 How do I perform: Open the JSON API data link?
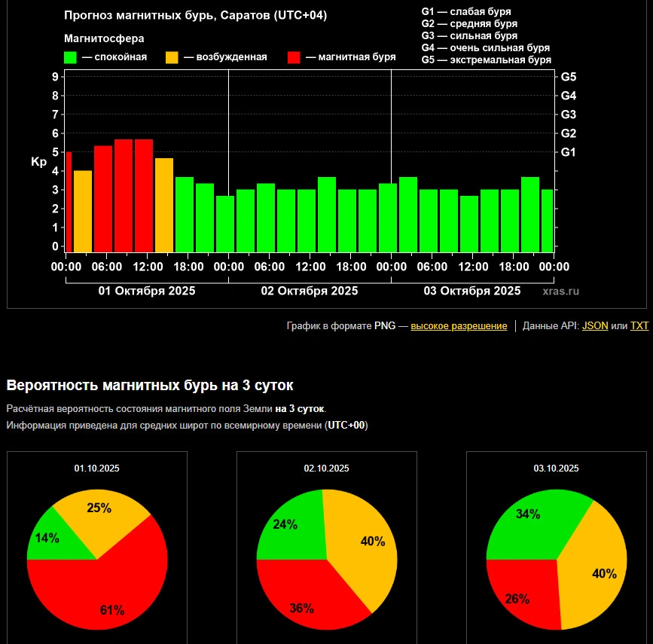coord(595,326)
